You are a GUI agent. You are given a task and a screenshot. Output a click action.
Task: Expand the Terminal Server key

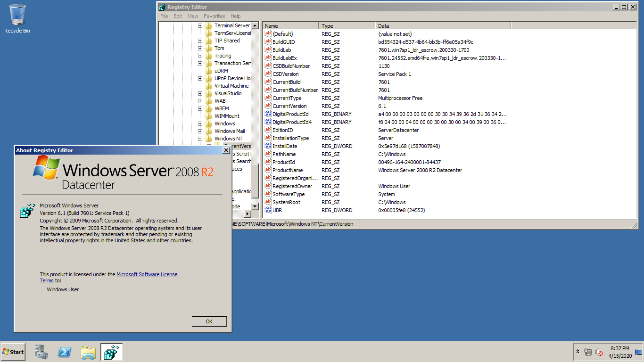[x=200, y=25]
